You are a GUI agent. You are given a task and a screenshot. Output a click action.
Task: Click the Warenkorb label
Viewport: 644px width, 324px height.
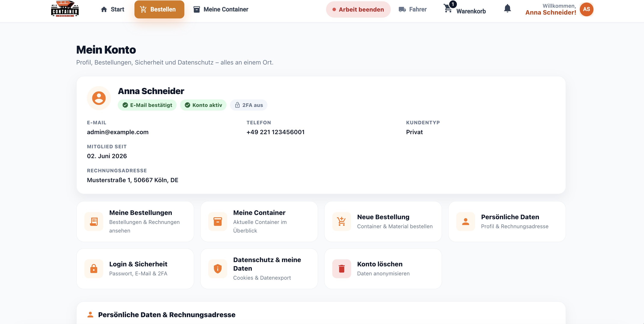click(471, 11)
